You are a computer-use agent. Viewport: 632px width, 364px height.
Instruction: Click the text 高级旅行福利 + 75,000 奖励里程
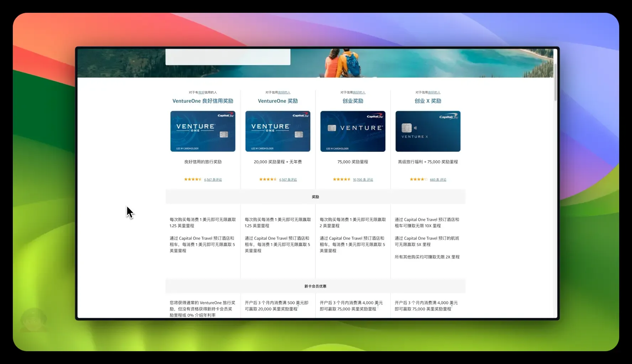coord(428,162)
